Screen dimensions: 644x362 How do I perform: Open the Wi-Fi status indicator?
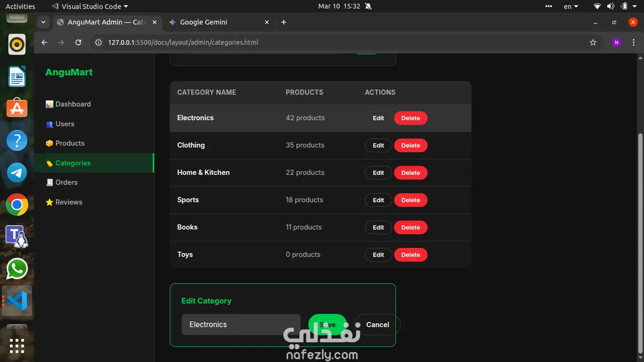(597, 6)
